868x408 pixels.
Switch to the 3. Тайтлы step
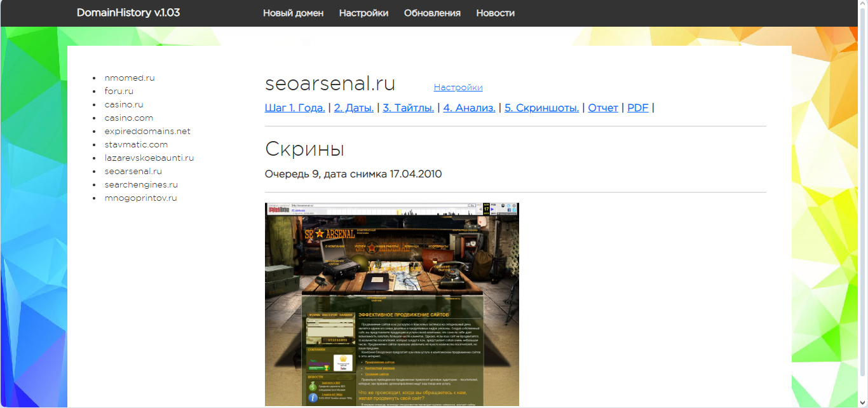(x=408, y=108)
